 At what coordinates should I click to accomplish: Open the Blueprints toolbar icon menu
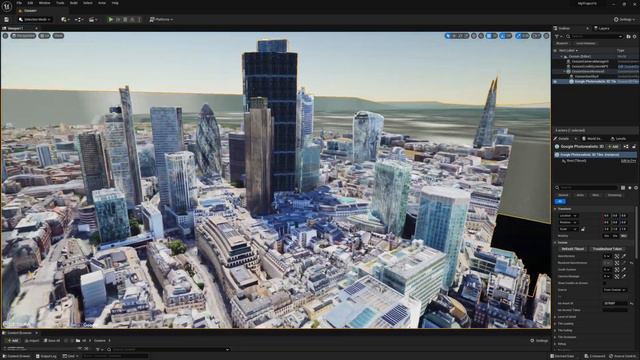tap(78, 19)
